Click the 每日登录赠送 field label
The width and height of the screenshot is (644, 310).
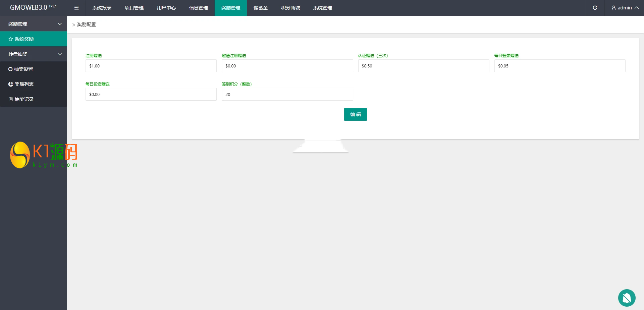point(506,56)
